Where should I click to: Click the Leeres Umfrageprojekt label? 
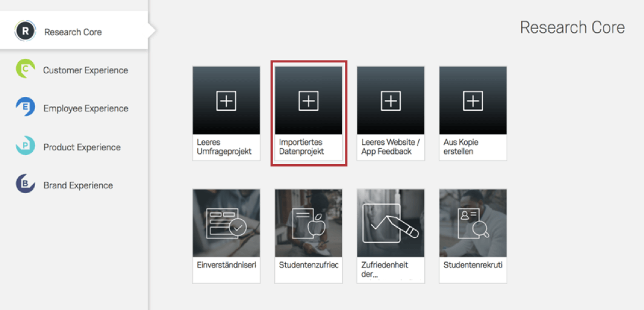(224, 147)
